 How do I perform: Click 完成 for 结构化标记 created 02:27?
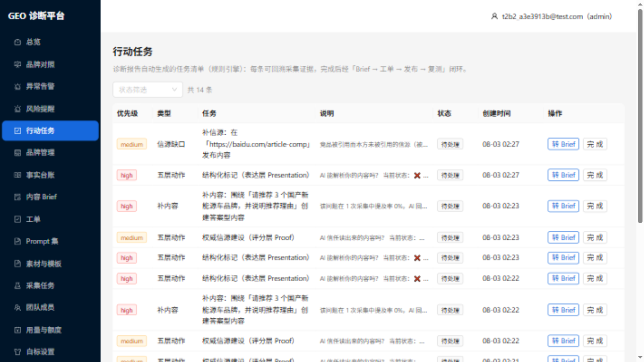pyautogui.click(x=595, y=175)
